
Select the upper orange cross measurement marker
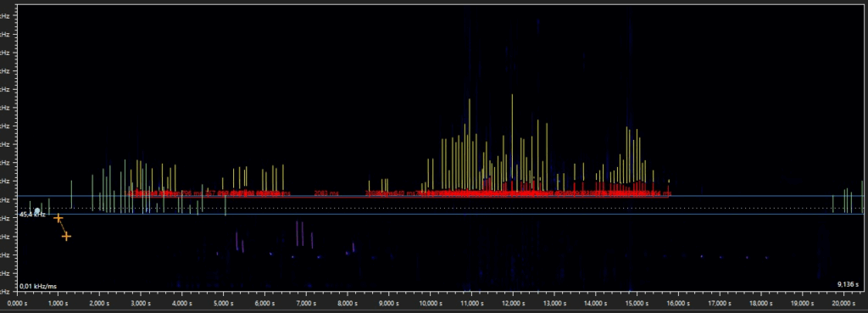pos(58,218)
